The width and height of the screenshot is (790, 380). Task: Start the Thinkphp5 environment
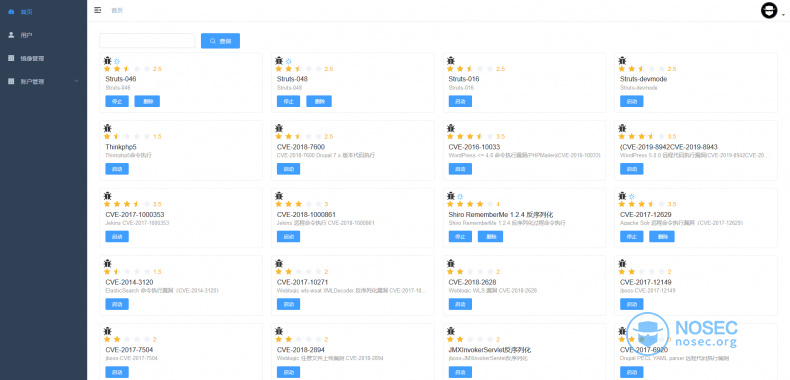(117, 169)
